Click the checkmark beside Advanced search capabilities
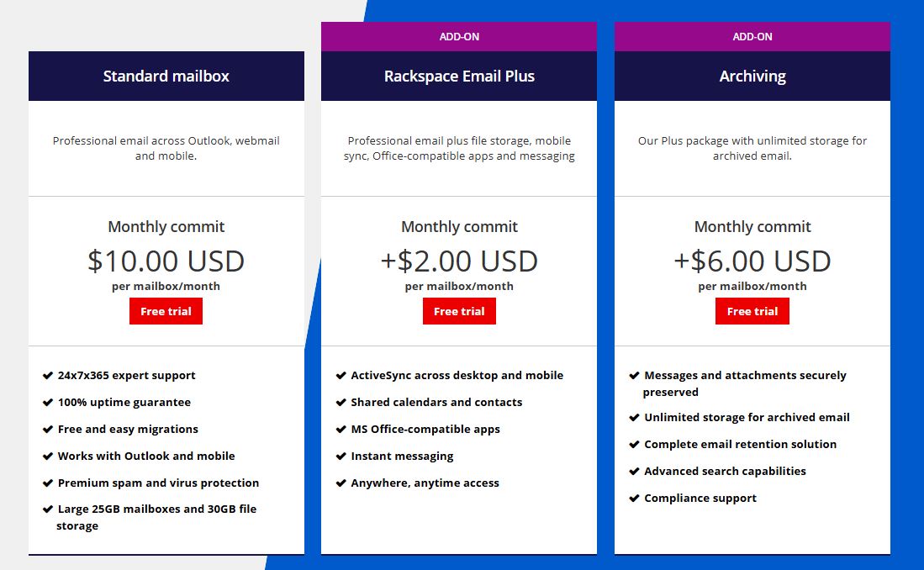 point(634,471)
